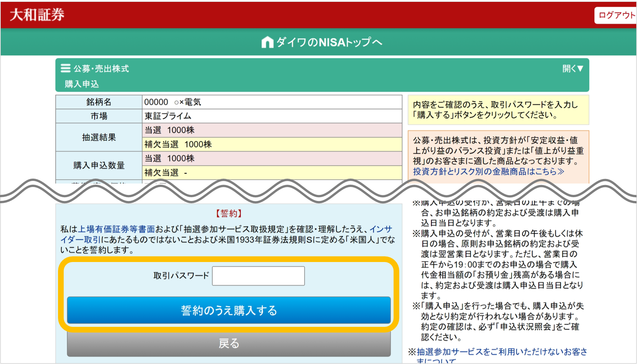Open 抽選参加サービスをご利用いただけないお客さま link
Image resolution: width=637 pixels, height=364 pixels.
coord(502,352)
